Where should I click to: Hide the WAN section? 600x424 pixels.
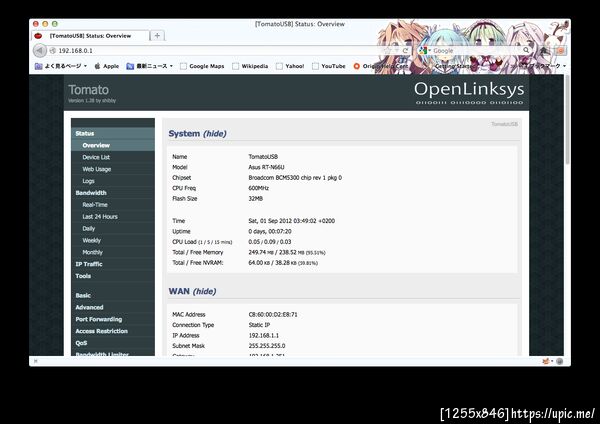(204, 291)
